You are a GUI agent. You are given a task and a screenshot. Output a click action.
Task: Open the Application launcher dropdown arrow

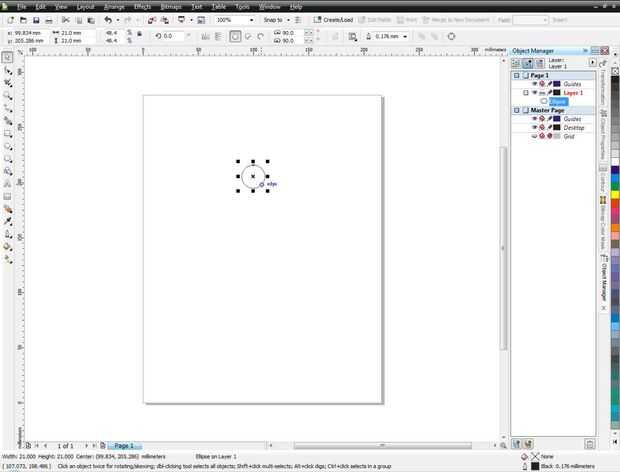191,20
